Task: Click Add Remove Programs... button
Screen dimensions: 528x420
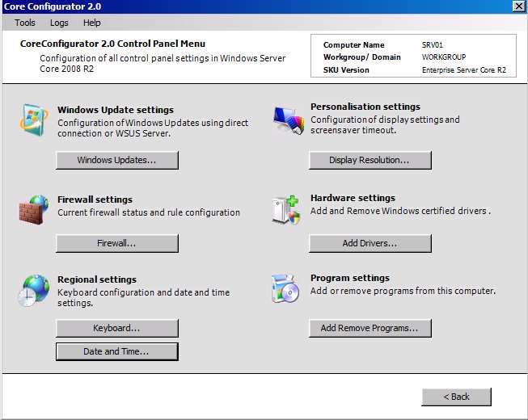Action: pos(370,328)
